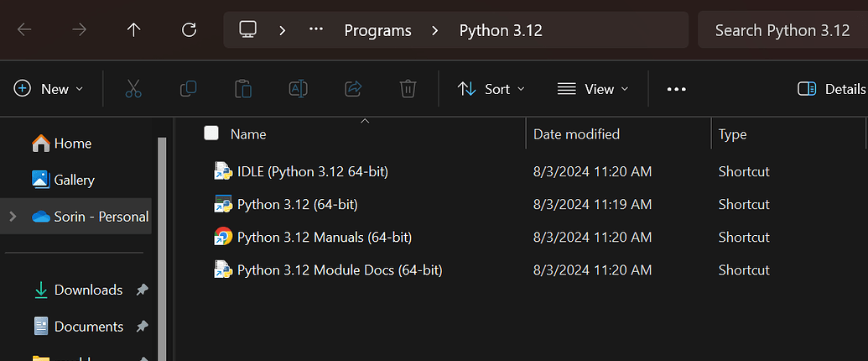
Task: Expand the Sorin - Personal tree node
Action: (x=13, y=217)
